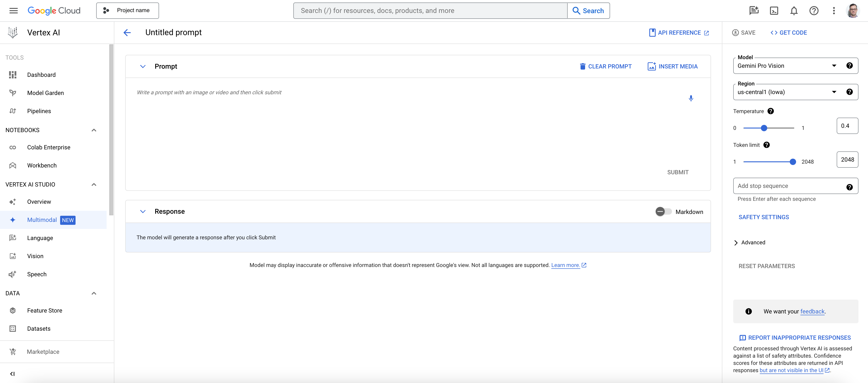
Task: Open SAFETY SETTINGS
Action: [x=764, y=217]
